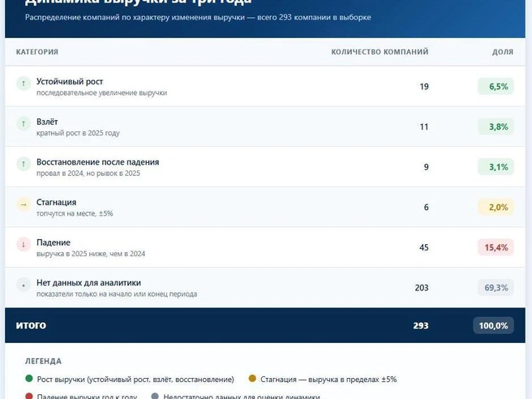Select the 3,8% share badge
Viewport: 532px width, 399px height.
[x=496, y=127]
